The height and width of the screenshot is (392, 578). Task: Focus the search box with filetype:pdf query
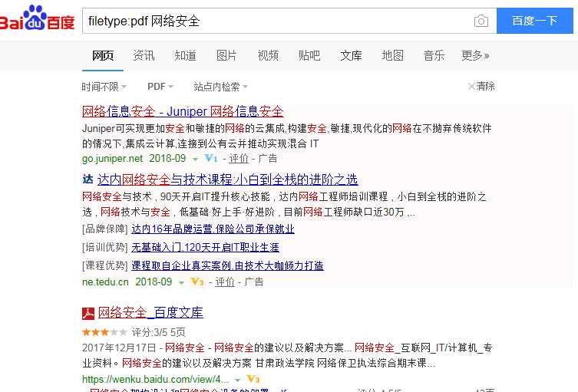279,21
